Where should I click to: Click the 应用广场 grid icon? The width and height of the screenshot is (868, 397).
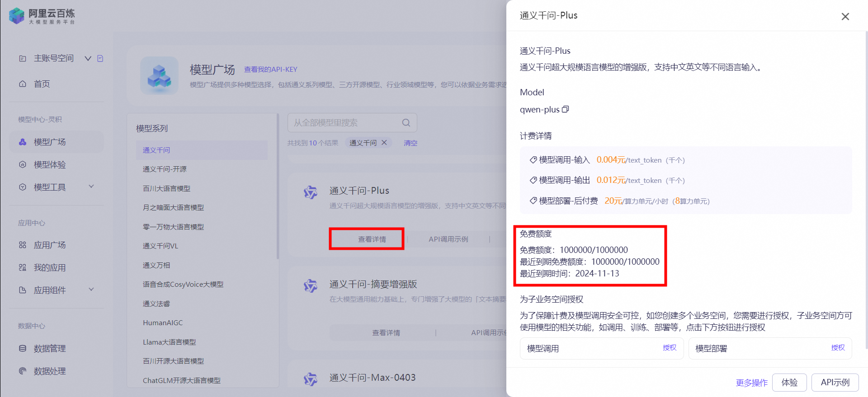coord(23,245)
